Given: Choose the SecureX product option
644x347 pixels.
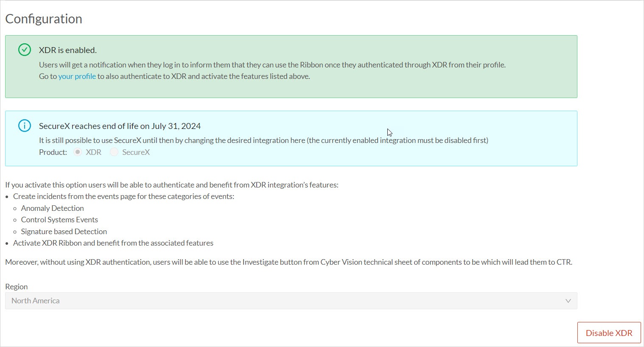Looking at the screenshot, I should coord(114,152).
